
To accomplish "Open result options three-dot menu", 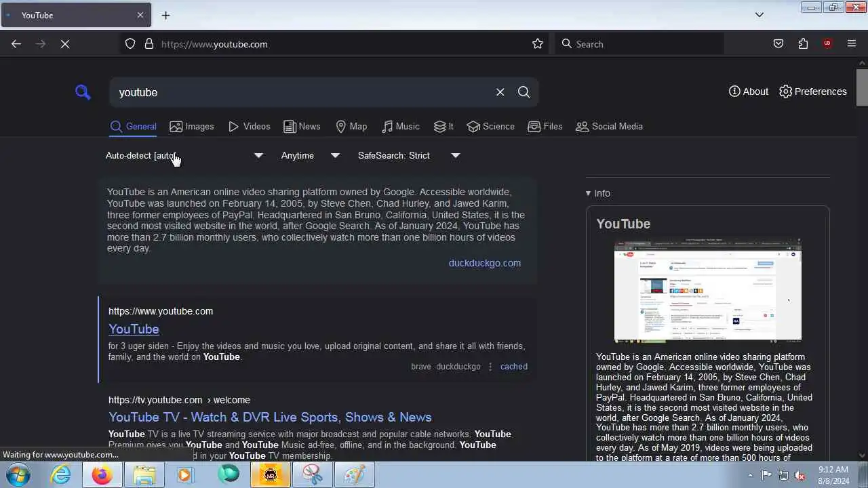I will (x=490, y=367).
